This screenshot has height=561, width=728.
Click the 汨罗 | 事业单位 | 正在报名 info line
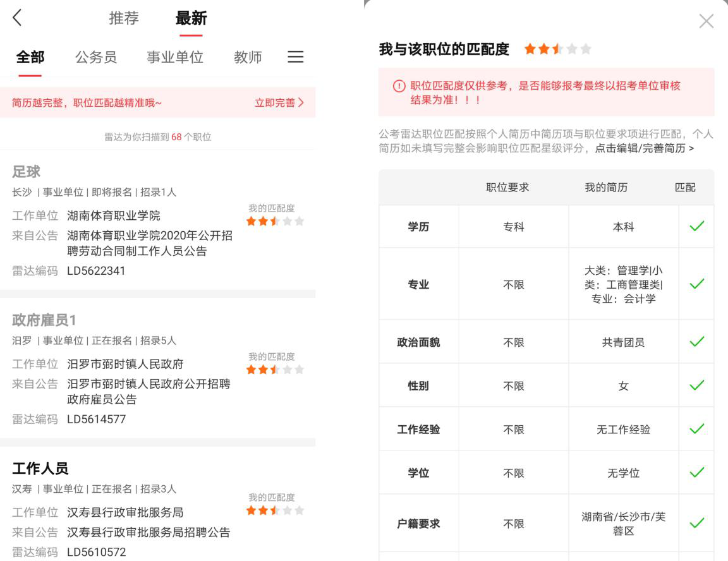tap(94, 341)
